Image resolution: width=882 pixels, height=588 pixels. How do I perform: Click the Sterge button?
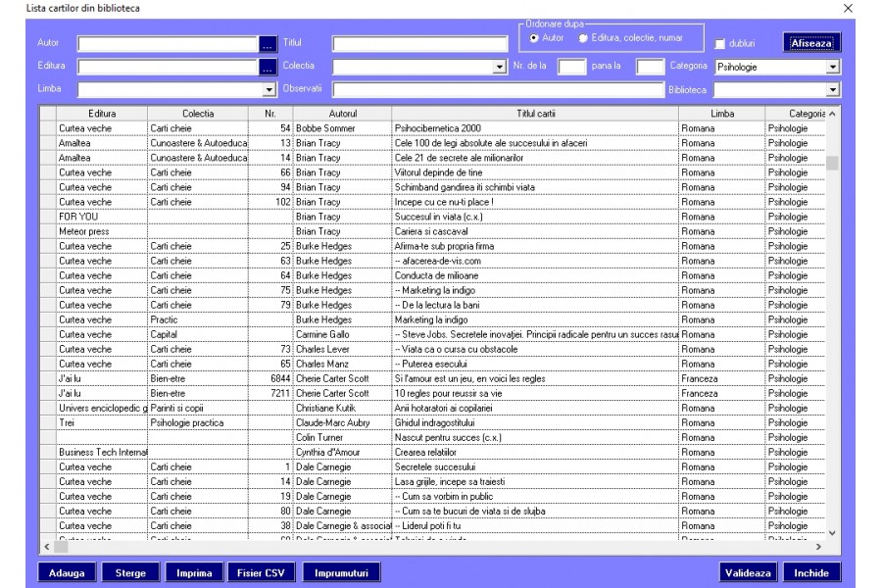tap(130, 572)
